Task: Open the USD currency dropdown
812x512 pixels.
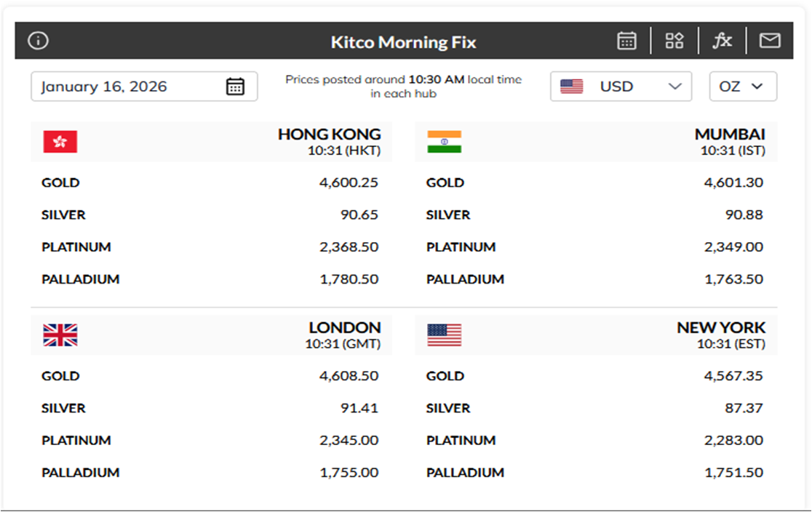Action: pyautogui.click(x=621, y=86)
